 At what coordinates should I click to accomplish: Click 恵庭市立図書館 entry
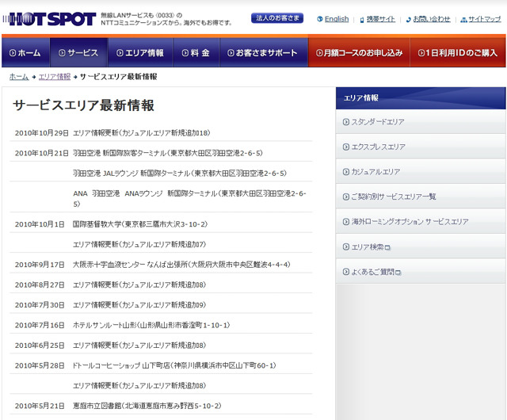tap(147, 406)
